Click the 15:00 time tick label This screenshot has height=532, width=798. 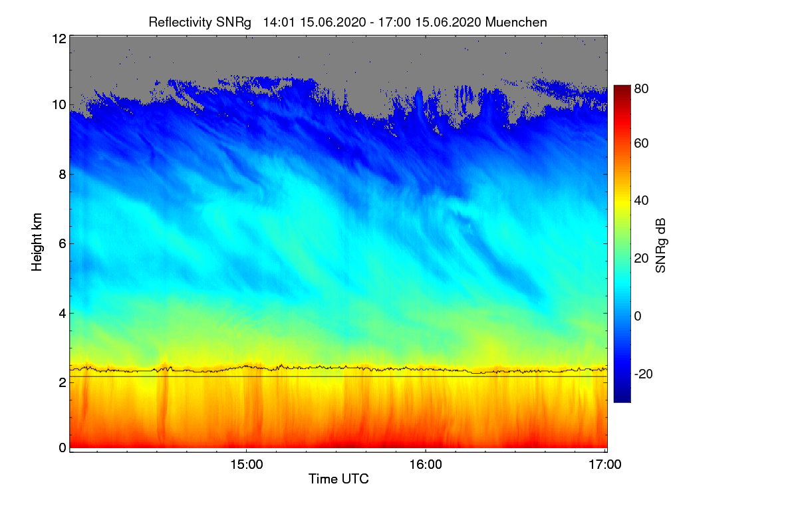point(246,465)
